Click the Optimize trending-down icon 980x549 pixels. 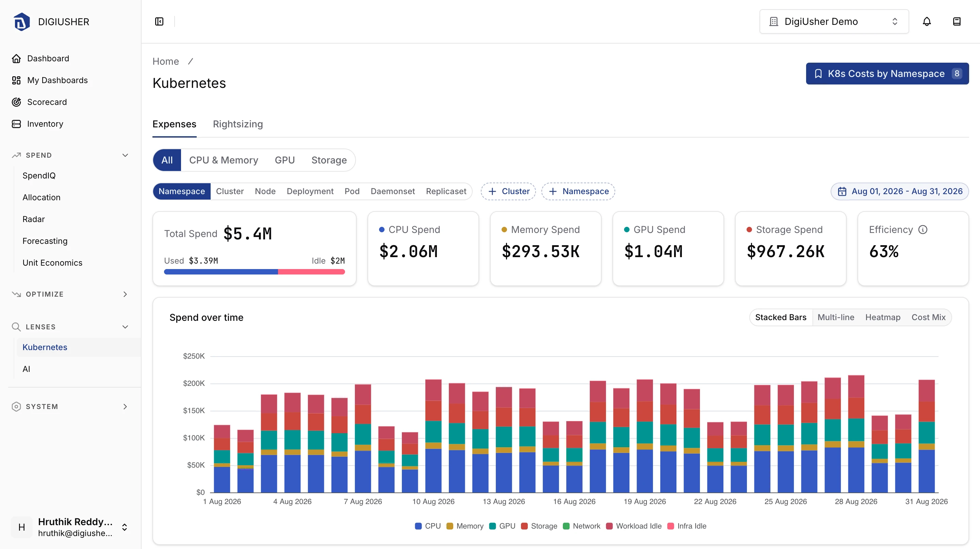point(16,294)
